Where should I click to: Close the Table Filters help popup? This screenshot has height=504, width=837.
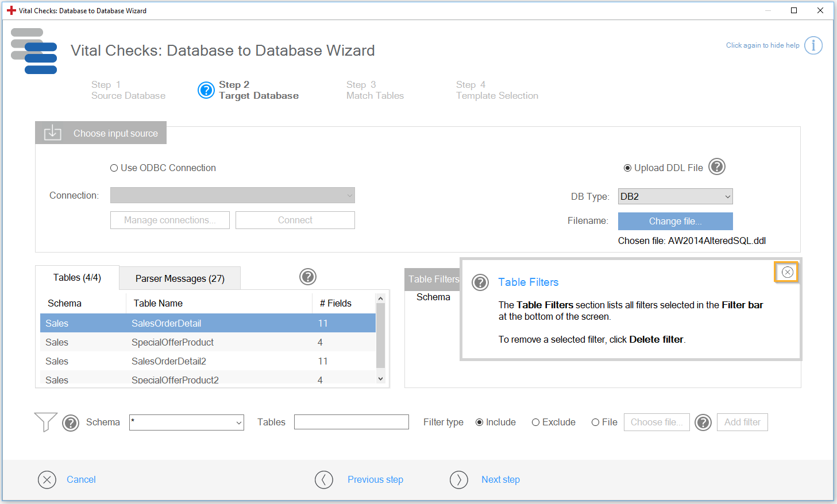point(787,272)
